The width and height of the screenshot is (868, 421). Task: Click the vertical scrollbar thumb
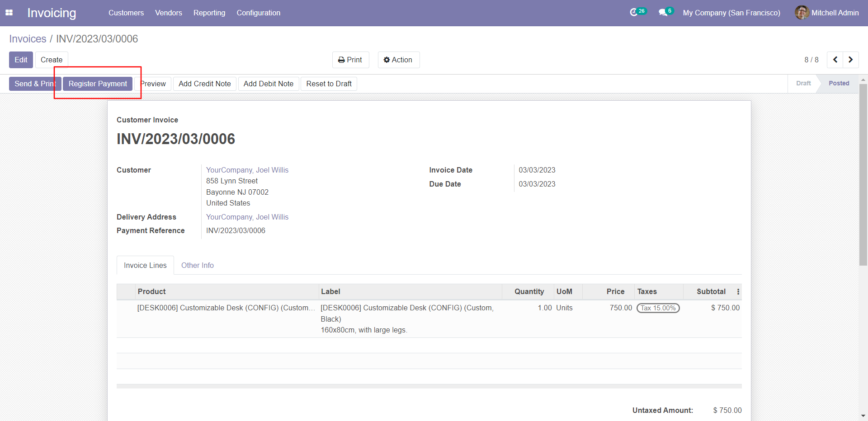[863, 174]
